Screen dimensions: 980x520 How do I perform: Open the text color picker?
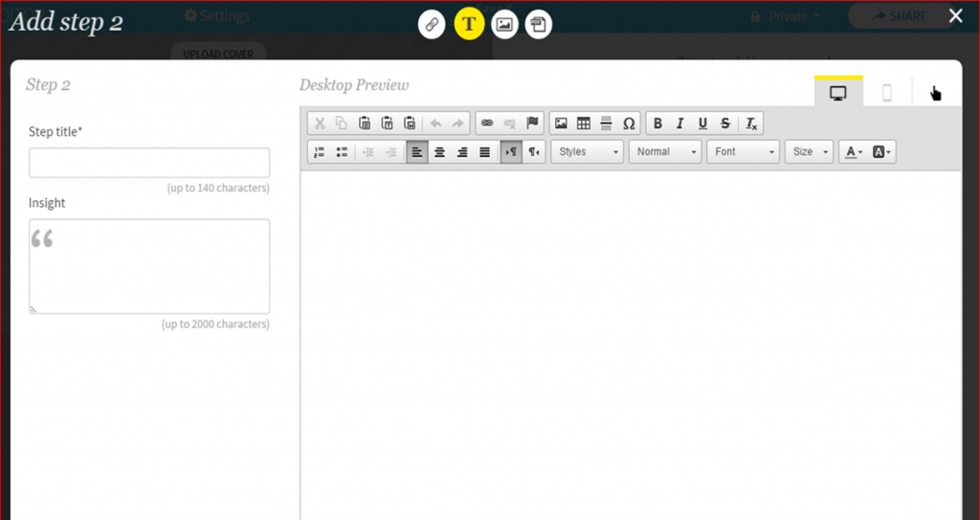tap(853, 152)
